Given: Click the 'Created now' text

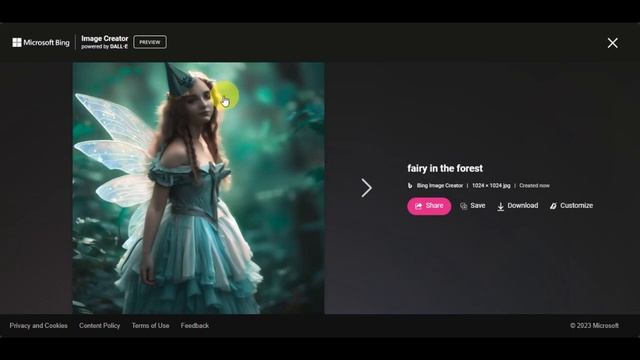Looking at the screenshot, I should [534, 186].
